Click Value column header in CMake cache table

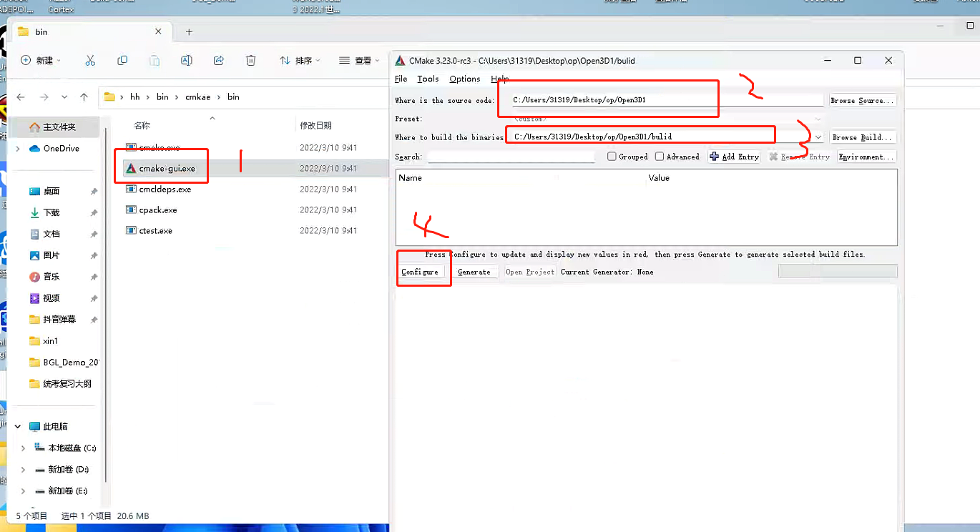pos(659,177)
